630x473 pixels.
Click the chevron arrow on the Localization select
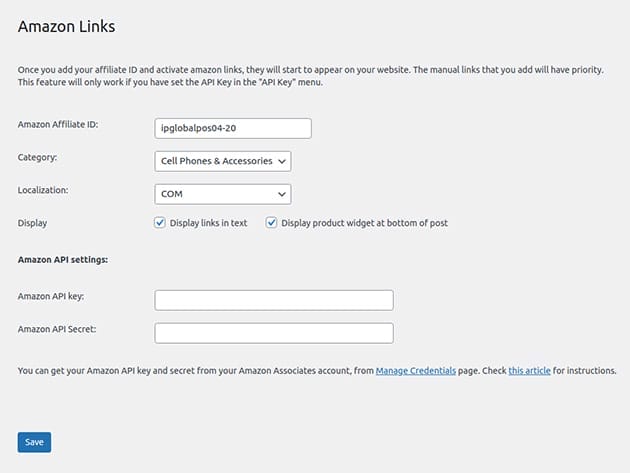coord(282,193)
